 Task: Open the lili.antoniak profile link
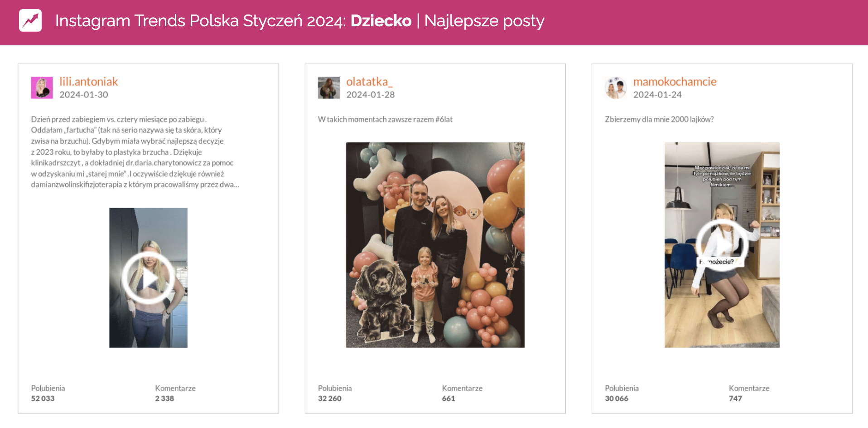88,82
